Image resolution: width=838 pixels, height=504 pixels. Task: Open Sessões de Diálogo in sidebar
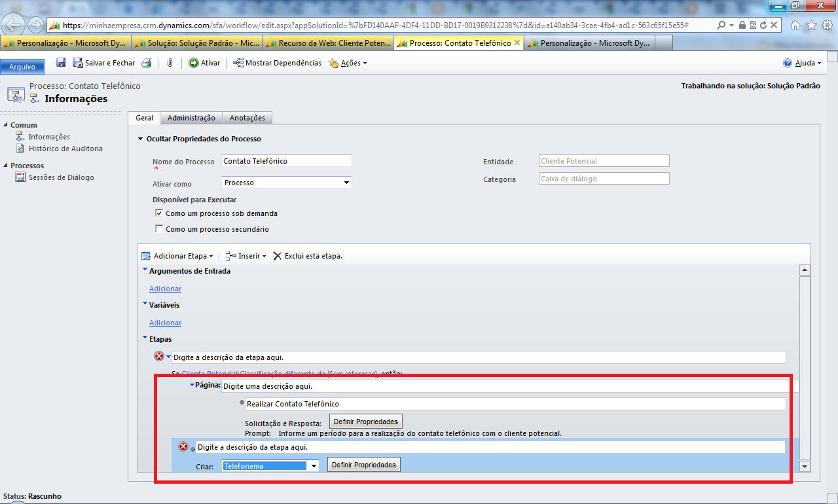click(x=61, y=177)
